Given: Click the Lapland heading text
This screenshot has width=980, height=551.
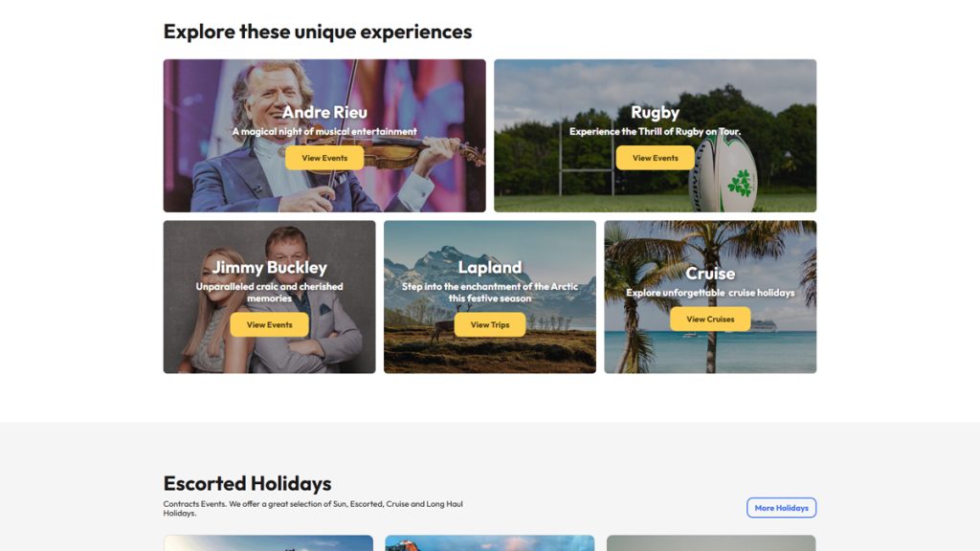Looking at the screenshot, I should pos(490,268).
